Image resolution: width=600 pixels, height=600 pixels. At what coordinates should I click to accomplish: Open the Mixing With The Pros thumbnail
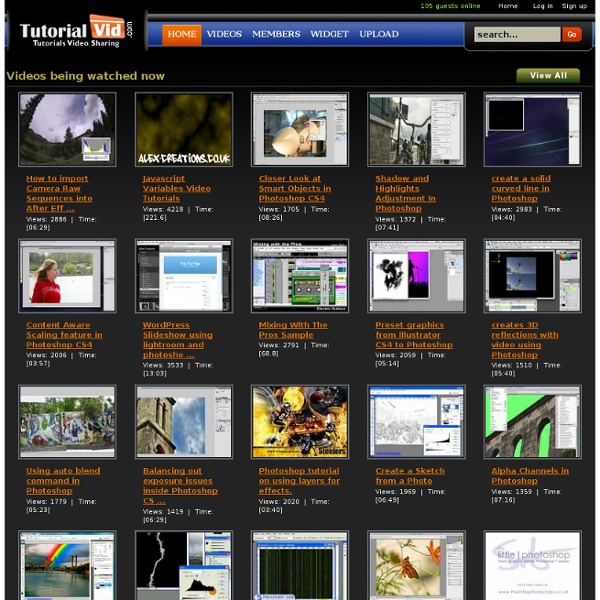click(300, 276)
